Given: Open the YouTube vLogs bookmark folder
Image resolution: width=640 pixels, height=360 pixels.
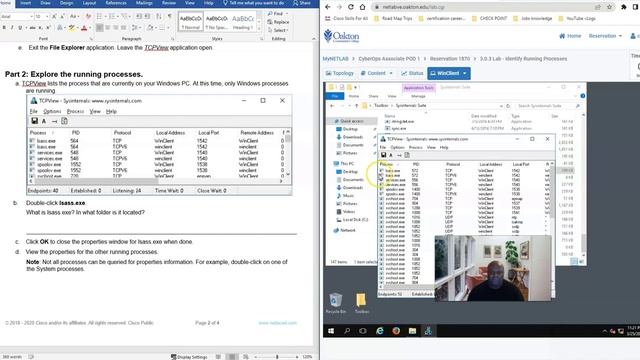Looking at the screenshot, I should (x=577, y=18).
